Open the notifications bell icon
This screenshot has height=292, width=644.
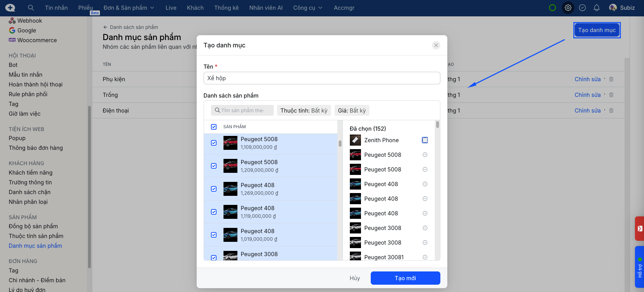pyautogui.click(x=597, y=8)
